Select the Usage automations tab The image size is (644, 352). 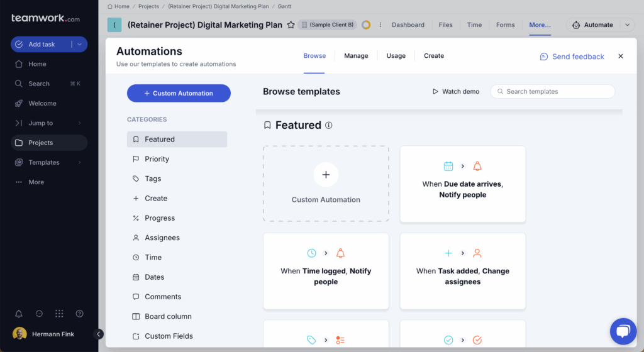[396, 56]
